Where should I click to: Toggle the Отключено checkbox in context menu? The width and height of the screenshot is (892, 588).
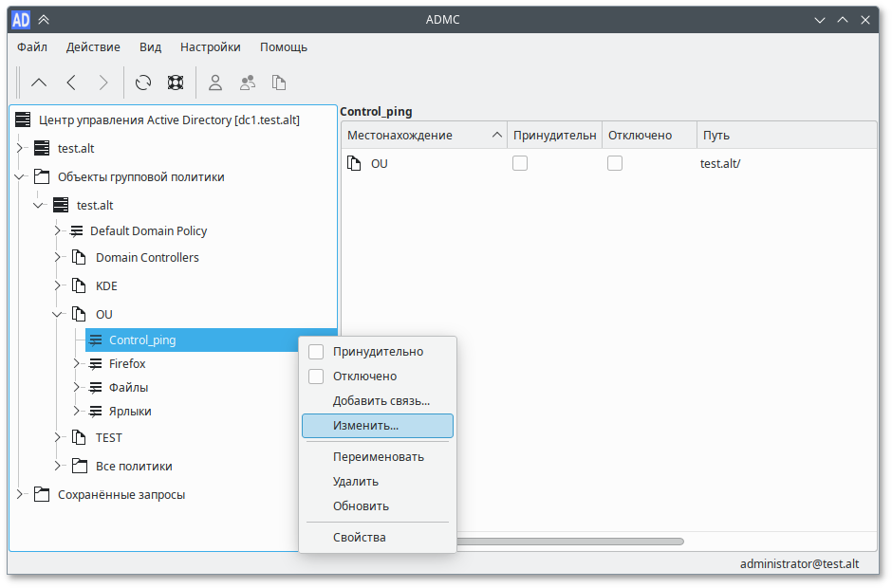click(x=317, y=377)
